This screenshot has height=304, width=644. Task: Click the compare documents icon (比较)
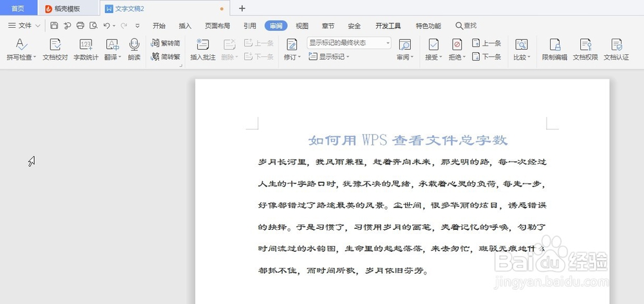point(522,44)
